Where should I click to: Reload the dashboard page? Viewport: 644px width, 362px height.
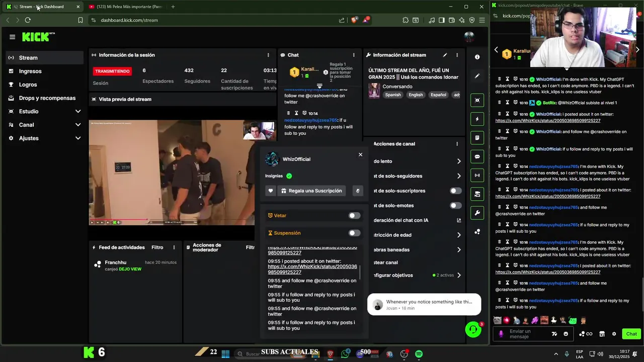click(28, 20)
